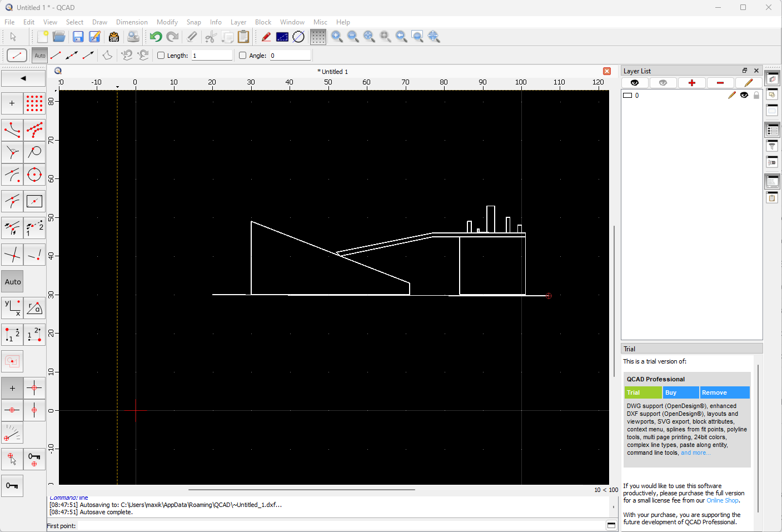Select layer 0 row in Layer List
The height and width of the screenshot is (532, 782).
[691, 95]
